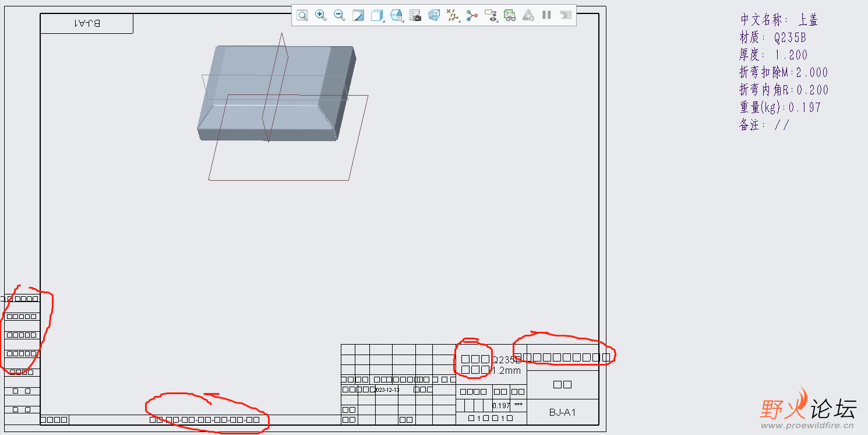The image size is (868, 435).
Task: Toggle the Perspective view icon
Action: [x=434, y=15]
